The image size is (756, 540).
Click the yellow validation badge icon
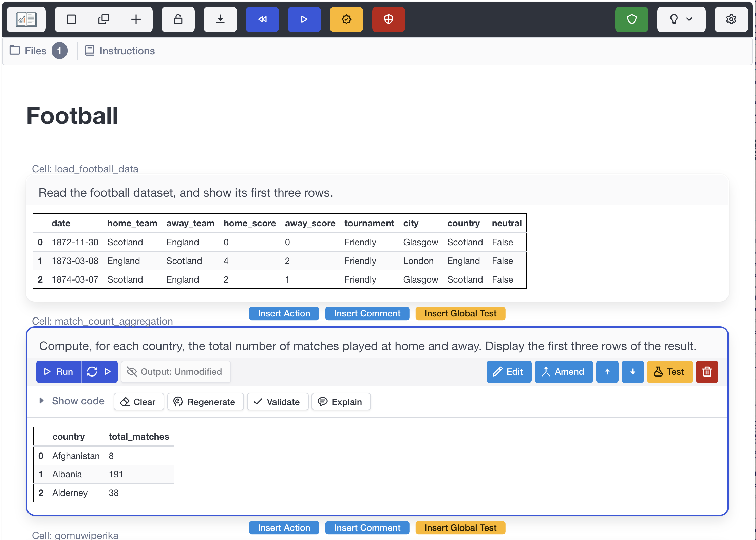point(346,19)
